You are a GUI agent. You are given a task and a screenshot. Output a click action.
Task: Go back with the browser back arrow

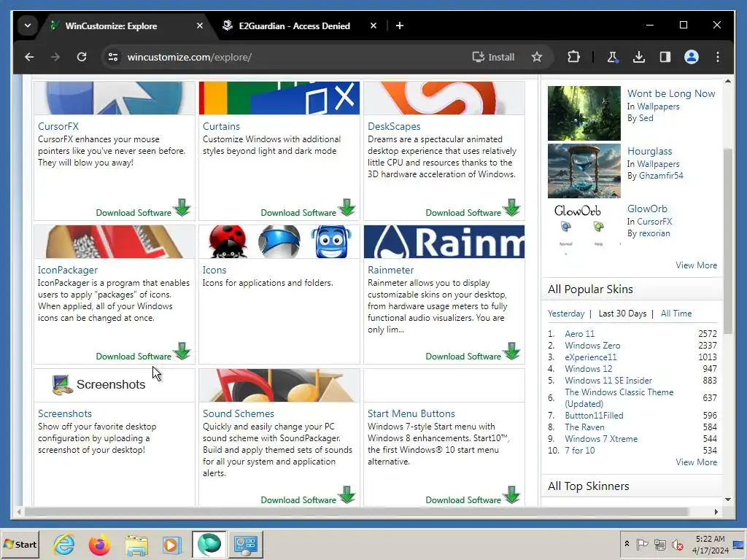pyautogui.click(x=29, y=57)
